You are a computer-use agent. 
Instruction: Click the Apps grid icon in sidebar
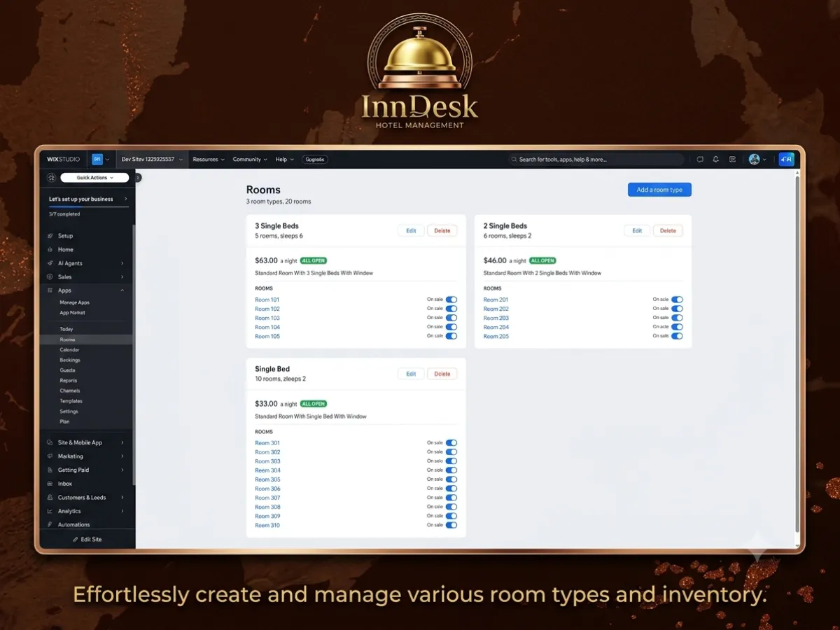click(50, 290)
